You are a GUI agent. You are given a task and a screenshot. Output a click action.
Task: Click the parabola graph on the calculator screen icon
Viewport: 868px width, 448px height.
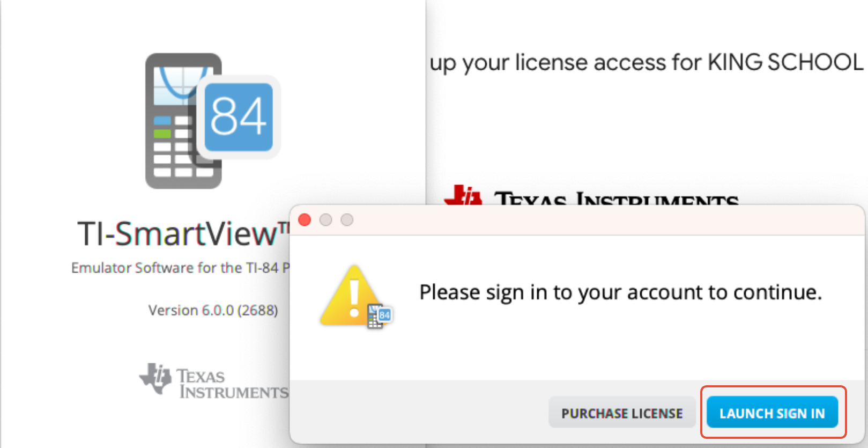pyautogui.click(x=184, y=82)
